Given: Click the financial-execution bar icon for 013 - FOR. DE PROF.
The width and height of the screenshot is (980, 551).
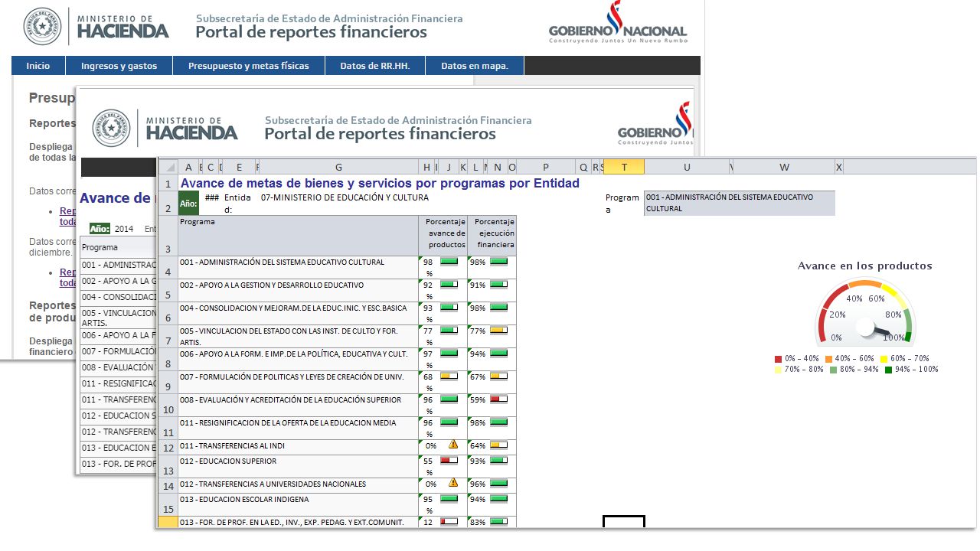Looking at the screenshot, I should pos(498,522).
